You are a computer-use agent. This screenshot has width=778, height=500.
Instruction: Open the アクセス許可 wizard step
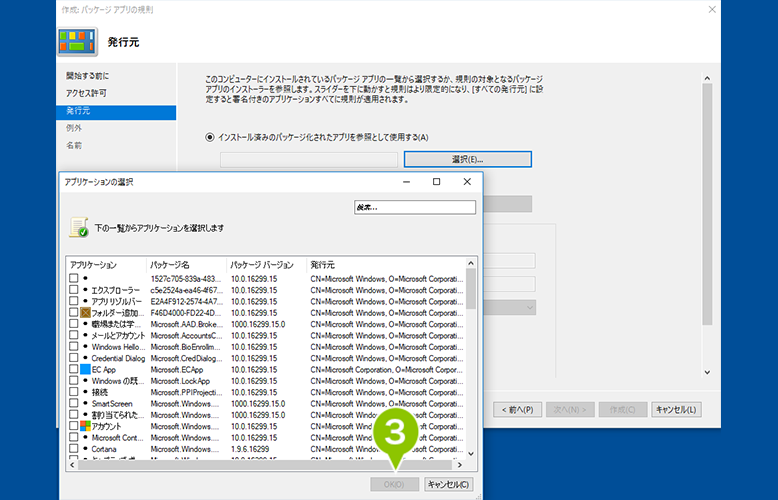(86, 93)
